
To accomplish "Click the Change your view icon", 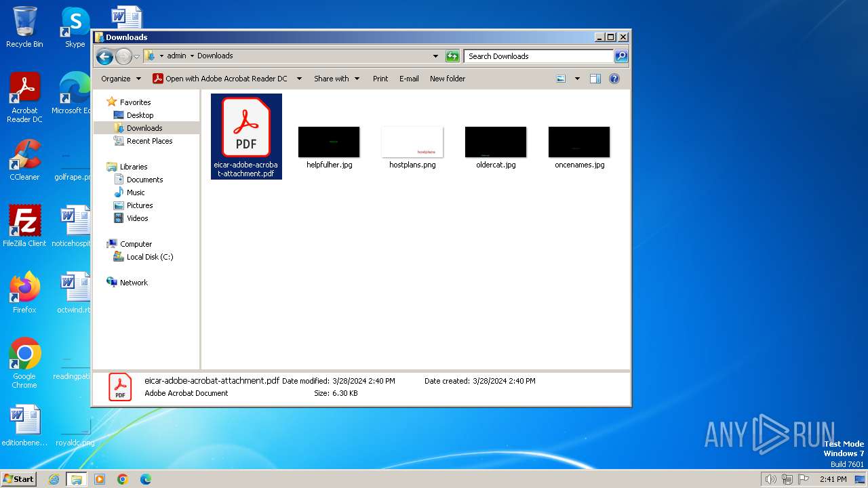I will 561,79.
